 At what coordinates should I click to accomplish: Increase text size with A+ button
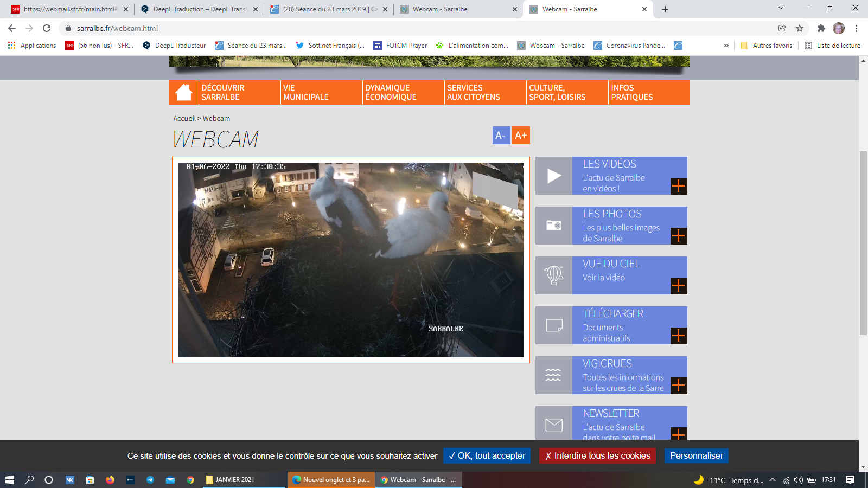click(521, 136)
